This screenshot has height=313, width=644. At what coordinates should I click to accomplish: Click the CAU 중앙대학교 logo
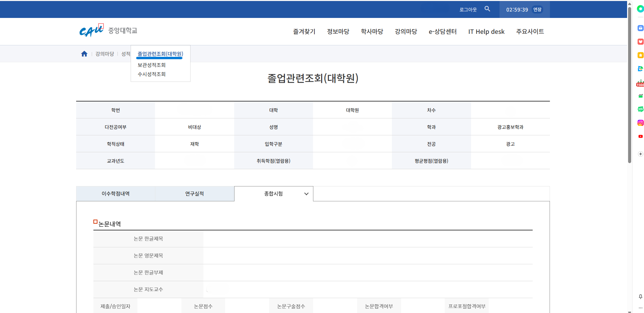tap(108, 30)
